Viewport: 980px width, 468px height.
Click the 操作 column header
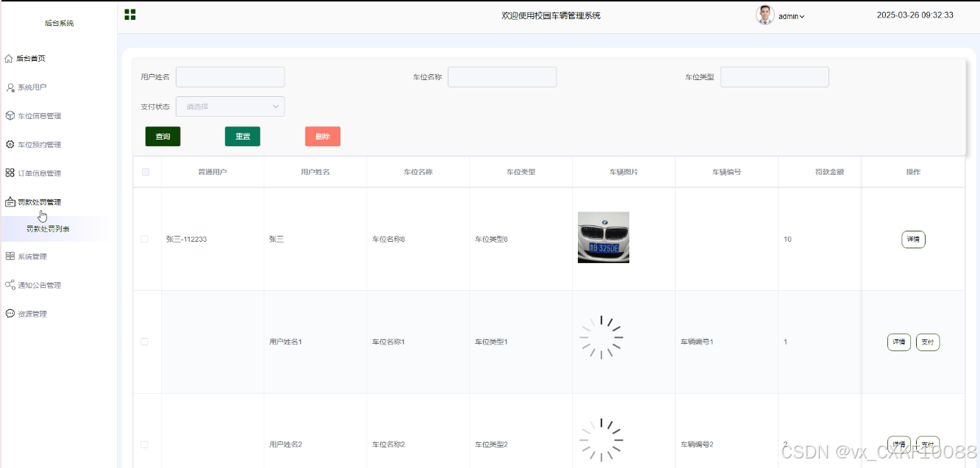point(913,172)
